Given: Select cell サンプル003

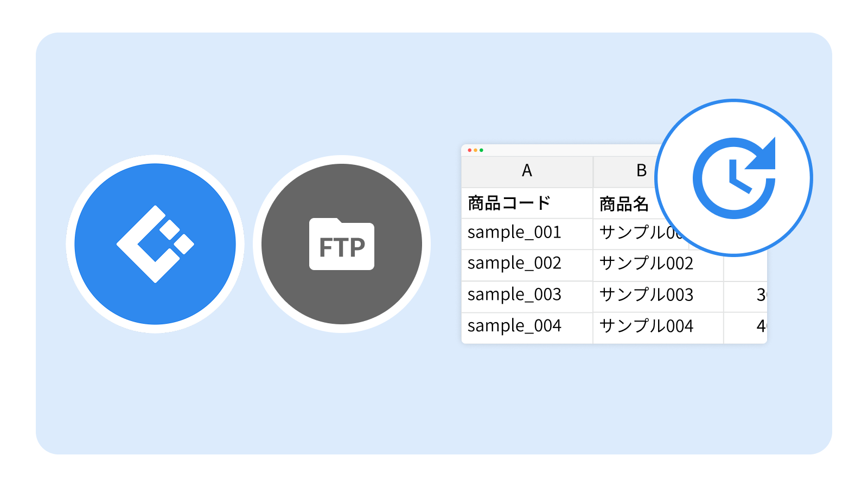Looking at the screenshot, I should pos(658,297).
